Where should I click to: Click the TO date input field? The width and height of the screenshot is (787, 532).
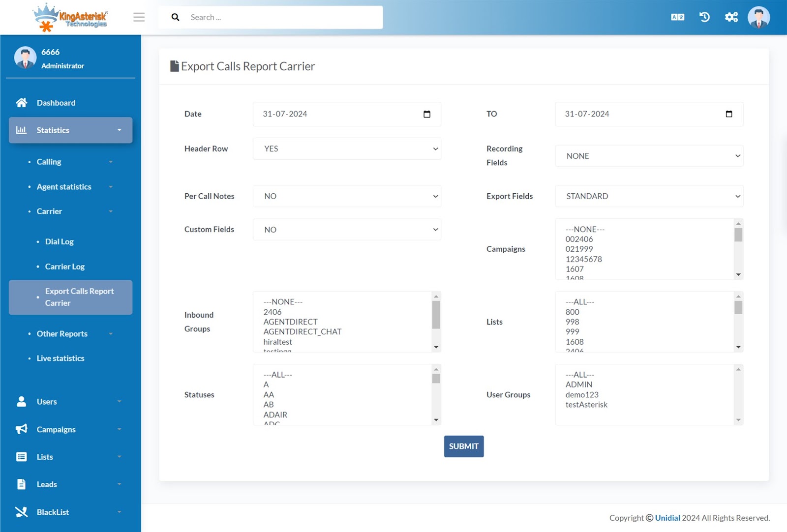pyautogui.click(x=649, y=114)
